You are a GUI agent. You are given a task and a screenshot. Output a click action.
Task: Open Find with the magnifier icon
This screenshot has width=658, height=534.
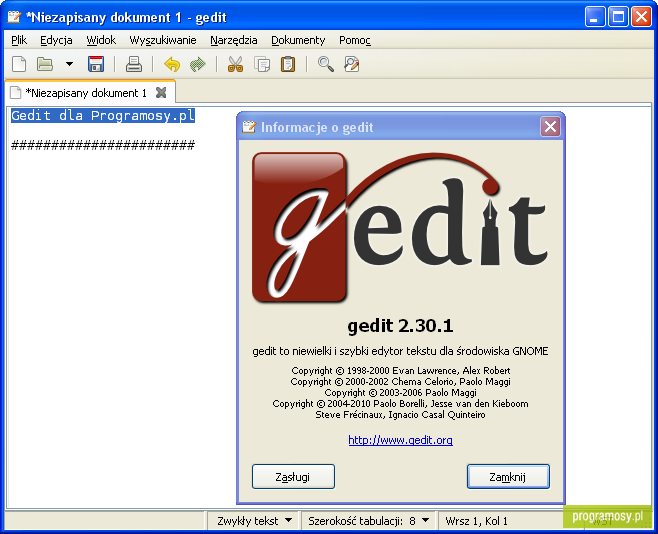tap(326, 64)
